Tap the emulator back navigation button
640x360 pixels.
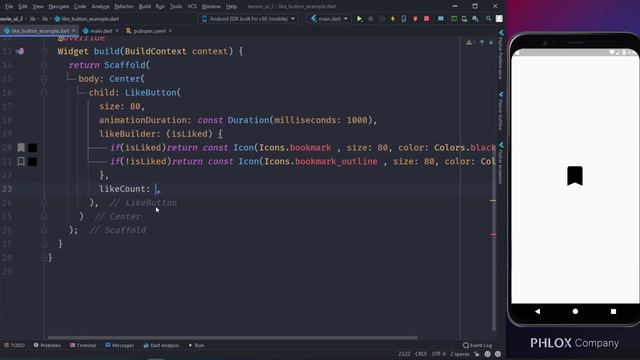(537, 311)
